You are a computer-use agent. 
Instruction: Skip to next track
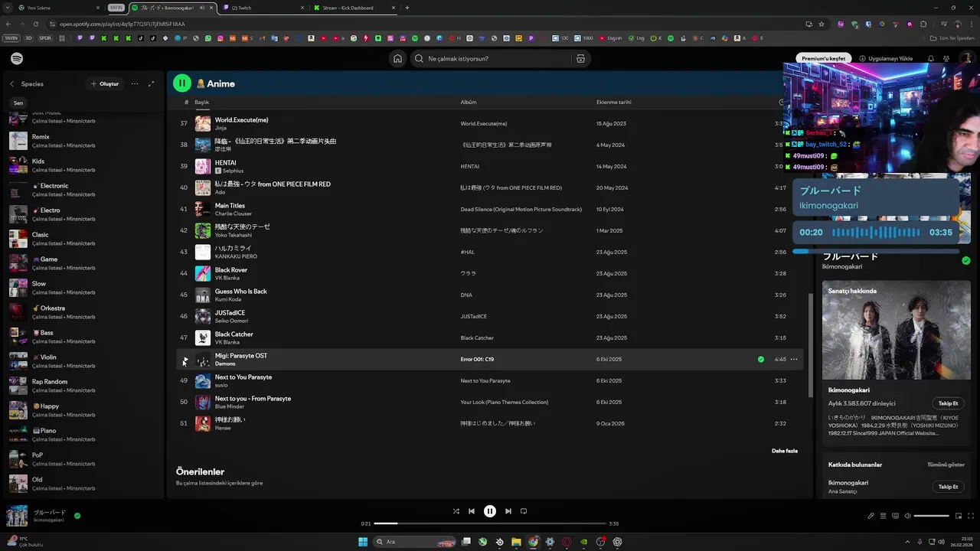(x=508, y=511)
